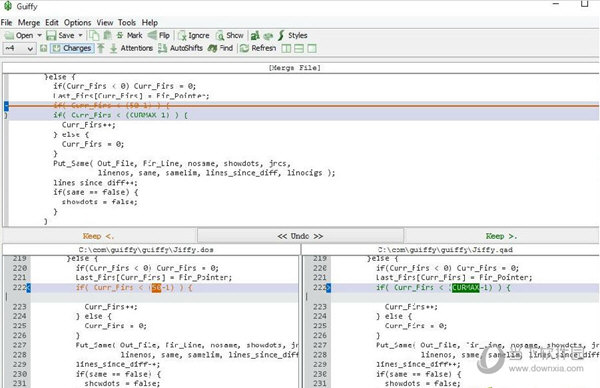This screenshot has width=600, height=388.
Task: Open the Edit menu
Action: click(52, 23)
